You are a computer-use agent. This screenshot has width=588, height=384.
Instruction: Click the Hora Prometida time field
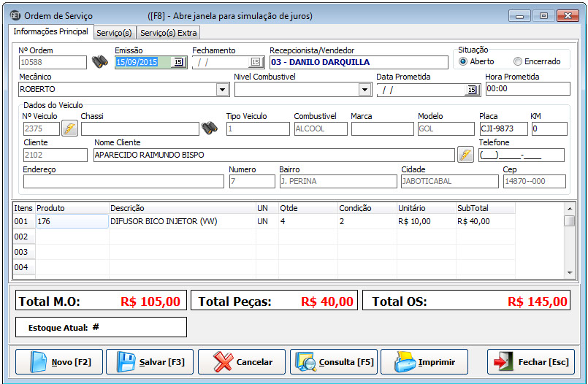pyautogui.click(x=527, y=89)
